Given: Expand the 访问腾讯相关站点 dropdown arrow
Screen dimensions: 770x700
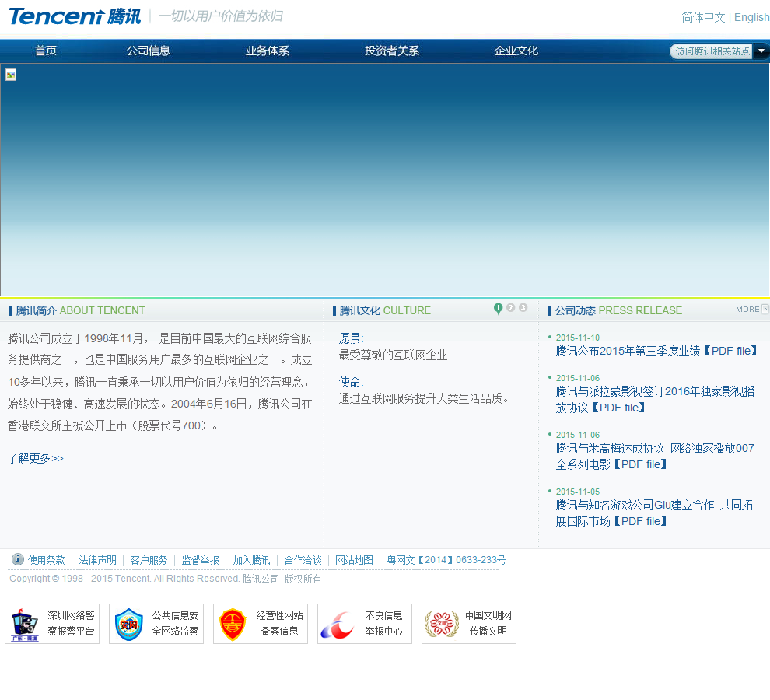Looking at the screenshot, I should [761, 51].
